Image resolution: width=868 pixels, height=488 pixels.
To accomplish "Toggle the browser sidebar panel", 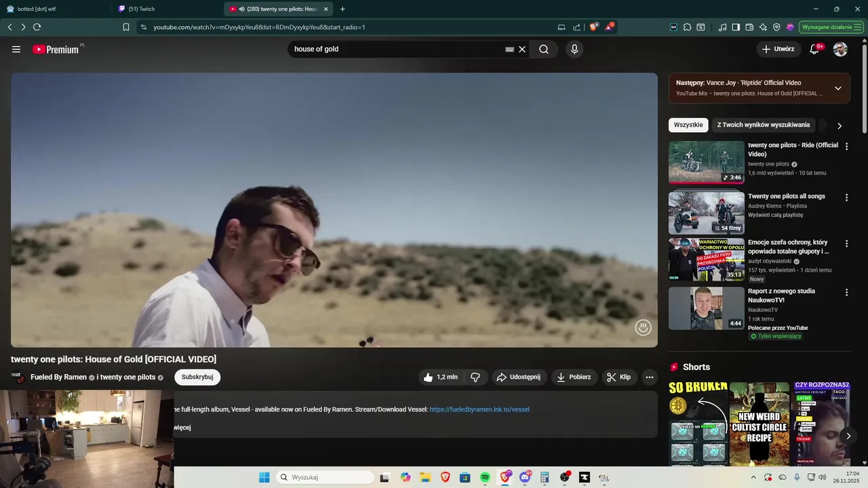I will click(736, 27).
